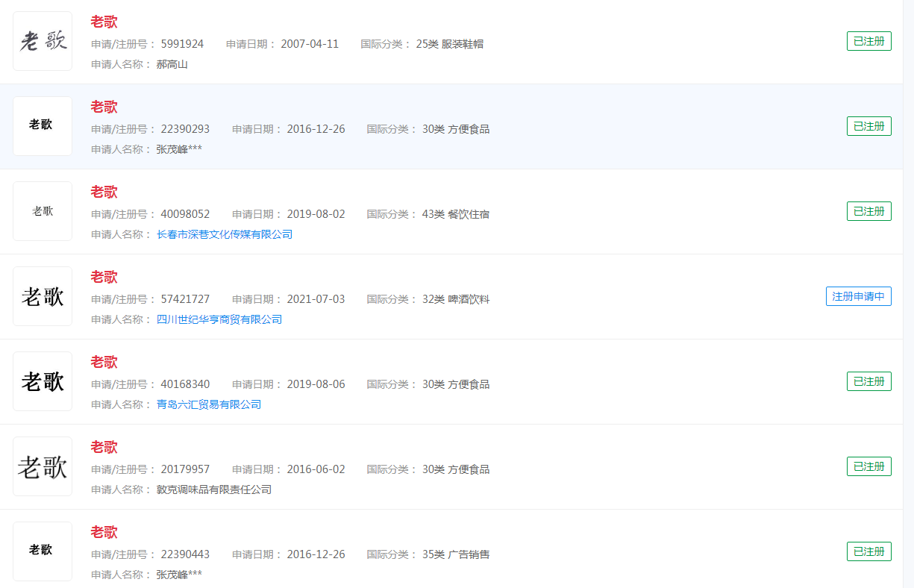The width and height of the screenshot is (914, 588).
Task: View the logo thumbnail for registration 20179957
Action: click(42, 466)
